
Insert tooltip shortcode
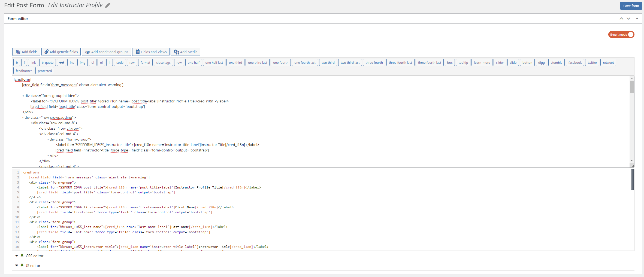click(x=463, y=63)
